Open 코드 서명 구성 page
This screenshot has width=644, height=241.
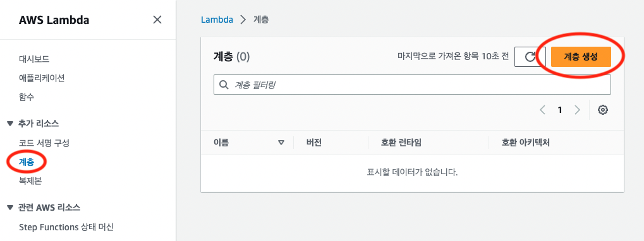pyautogui.click(x=44, y=143)
